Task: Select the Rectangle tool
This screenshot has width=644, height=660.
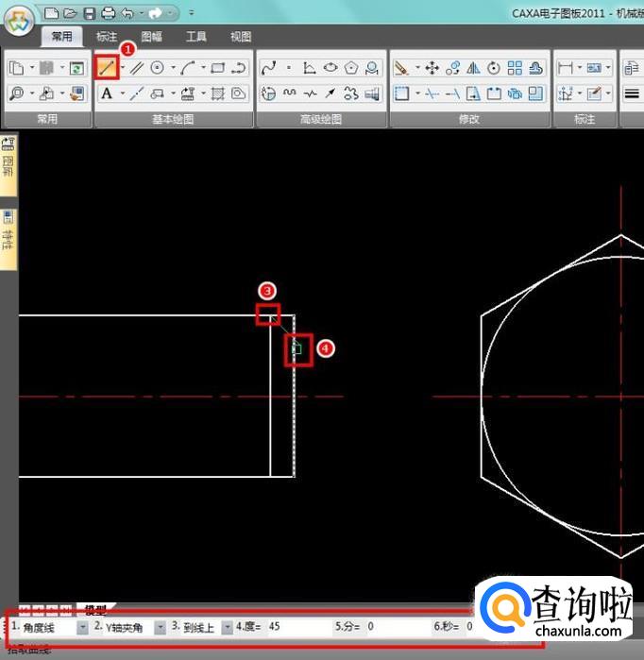Action: tap(218, 68)
